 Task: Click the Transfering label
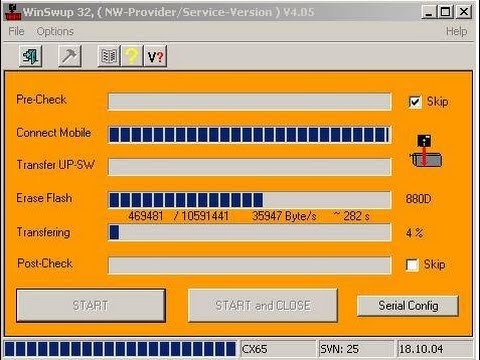tap(43, 232)
